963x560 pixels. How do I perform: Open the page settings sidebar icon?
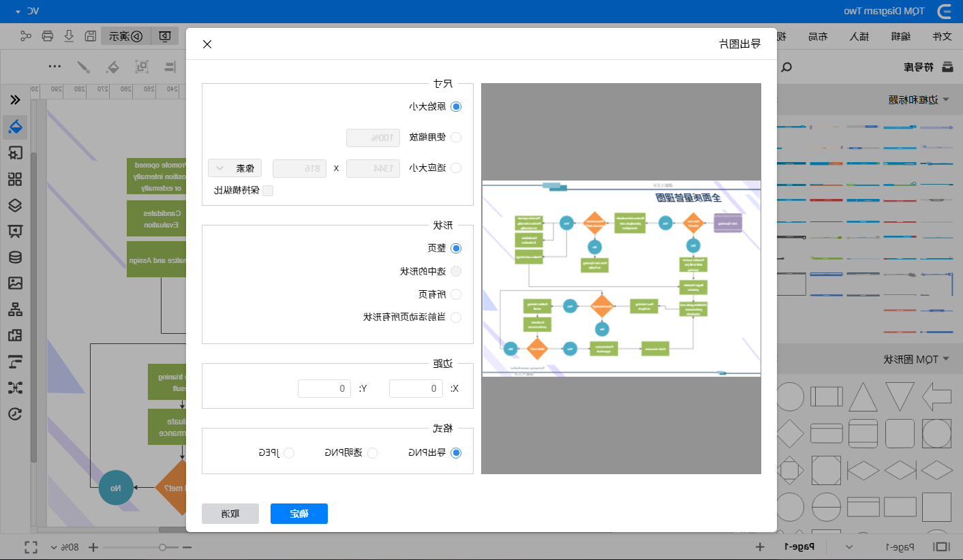point(15,153)
